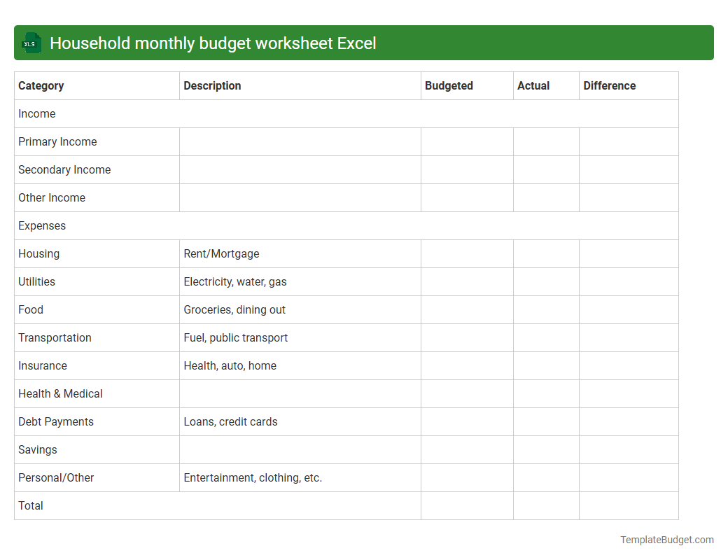The width and height of the screenshot is (728, 560).
Task: Select the Health, auto, home insurance cell
Action: click(230, 365)
